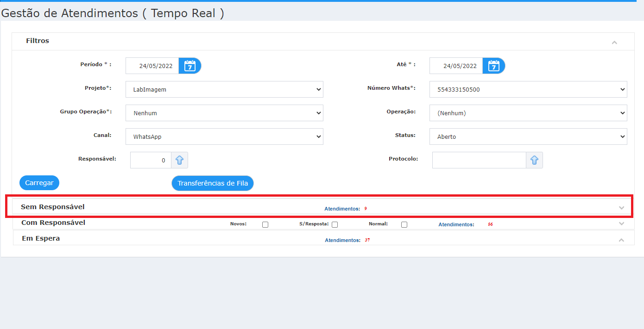The image size is (644, 329).
Task: Check the Normal checkbox
Action: (x=404, y=224)
